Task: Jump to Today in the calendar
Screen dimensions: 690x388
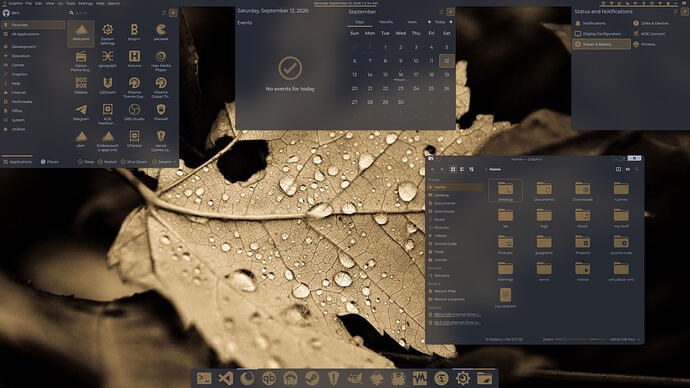Action: click(440, 22)
